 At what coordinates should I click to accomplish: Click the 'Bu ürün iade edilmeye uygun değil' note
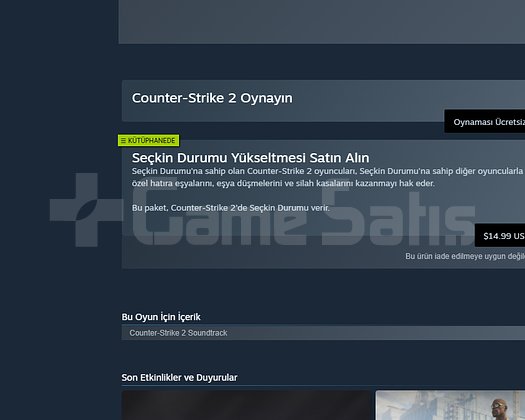(x=465, y=256)
